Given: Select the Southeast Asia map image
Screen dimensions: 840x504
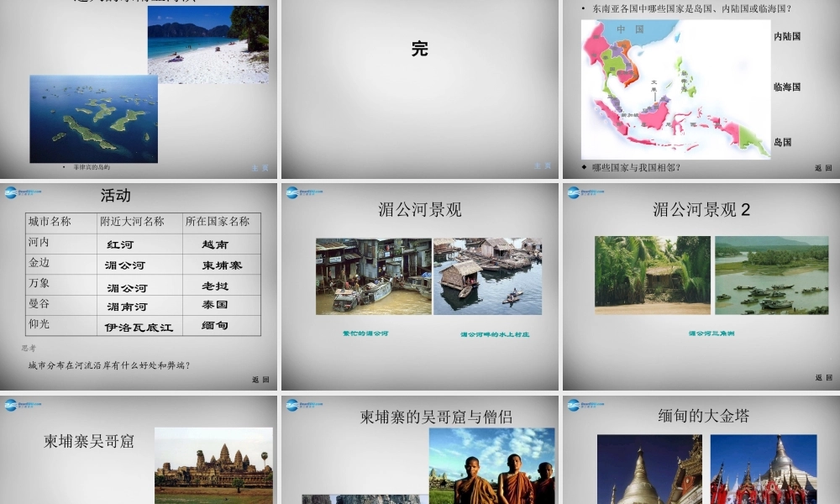Looking at the screenshot, I should click(675, 89).
